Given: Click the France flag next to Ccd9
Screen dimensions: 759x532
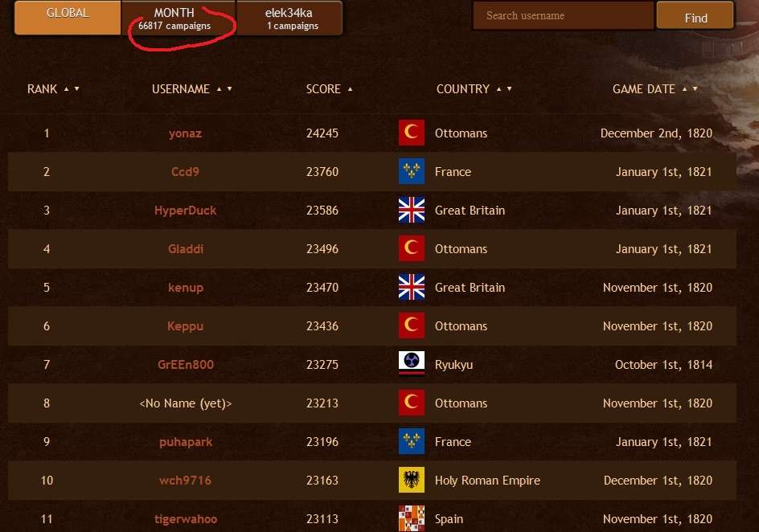Looking at the screenshot, I should (x=412, y=171).
